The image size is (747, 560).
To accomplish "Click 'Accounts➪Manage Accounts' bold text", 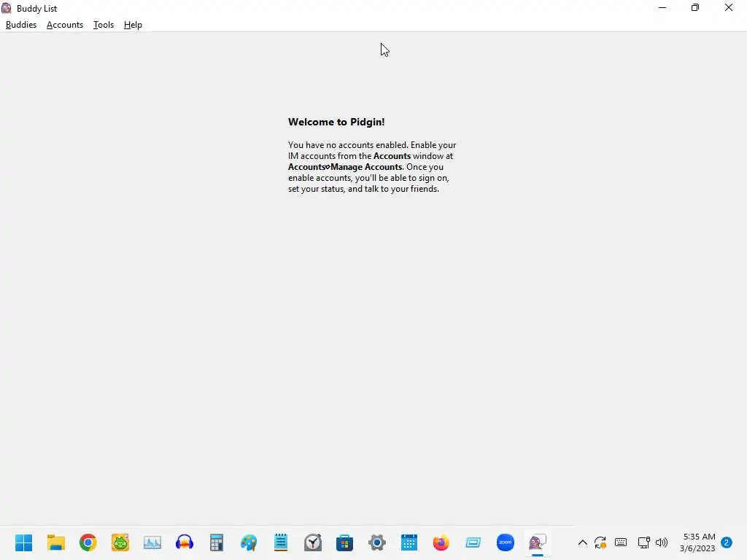I will 346,167.
